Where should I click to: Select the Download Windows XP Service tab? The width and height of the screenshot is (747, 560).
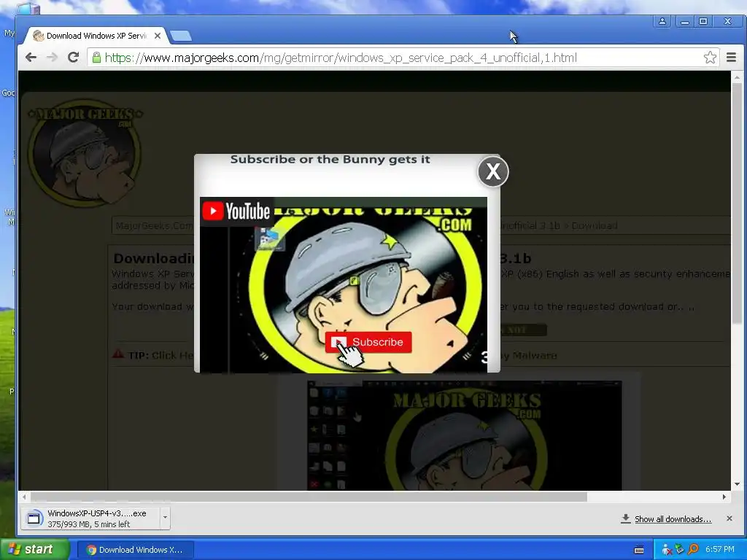(x=97, y=36)
